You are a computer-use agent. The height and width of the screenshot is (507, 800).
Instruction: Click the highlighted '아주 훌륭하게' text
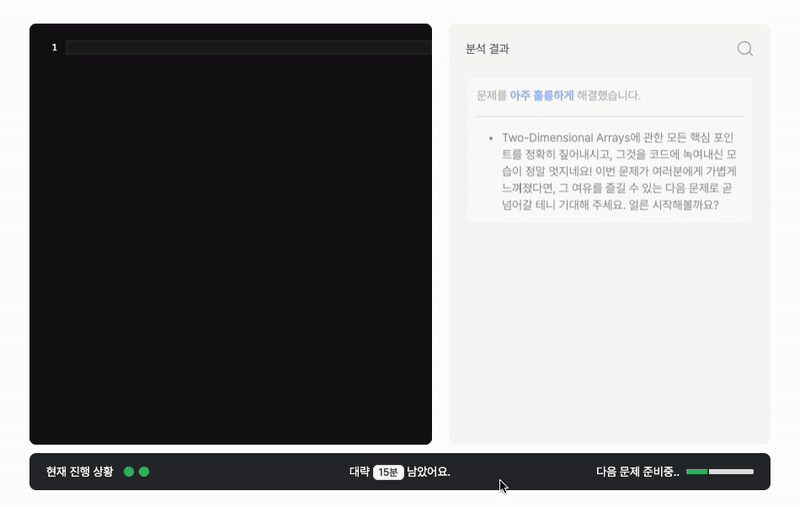coord(542,95)
